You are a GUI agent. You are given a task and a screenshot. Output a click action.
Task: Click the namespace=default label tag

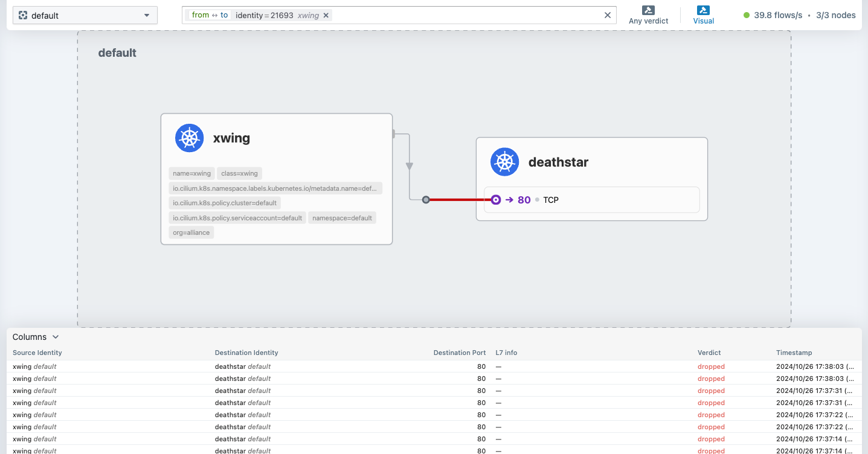[x=342, y=218]
